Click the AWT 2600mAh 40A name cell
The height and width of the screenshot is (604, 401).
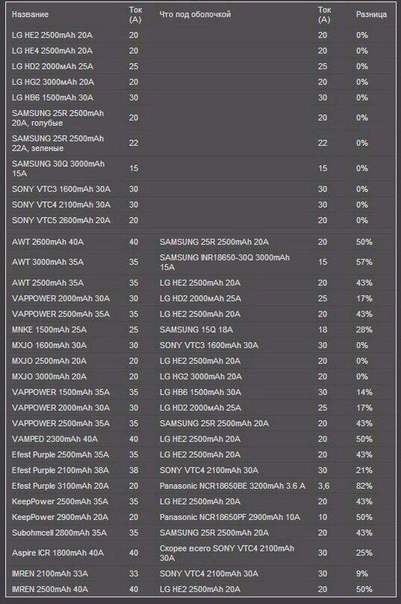tap(48, 242)
